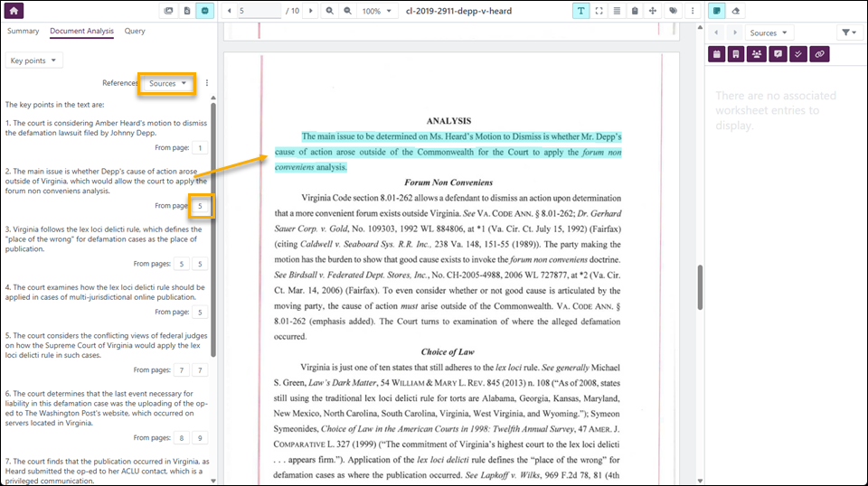Open the Sources dropdown in right panel

coord(769,33)
